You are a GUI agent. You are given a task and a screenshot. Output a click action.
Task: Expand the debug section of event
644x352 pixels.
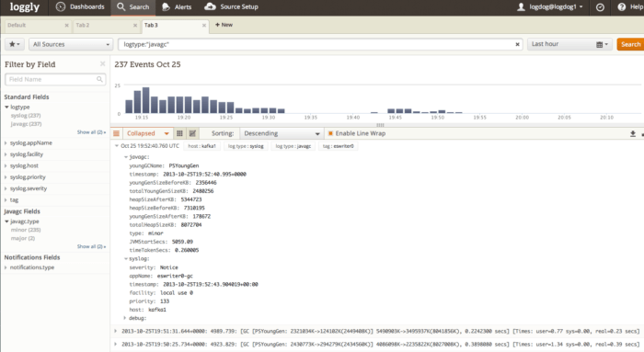pyautogui.click(x=125, y=318)
